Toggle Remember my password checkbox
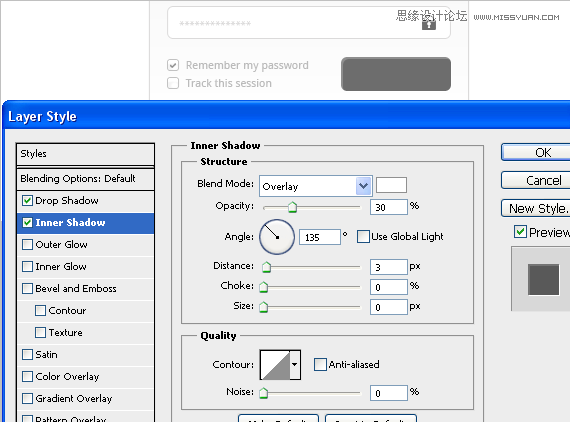This screenshot has width=570, height=422. tap(173, 65)
